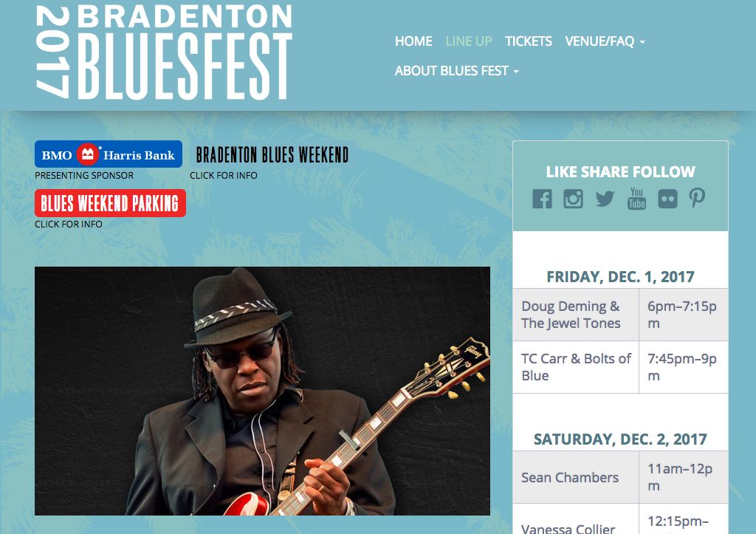Expand the ABOUT BLUES FEST dropdown
The height and width of the screenshot is (534, 756).
[456, 71]
